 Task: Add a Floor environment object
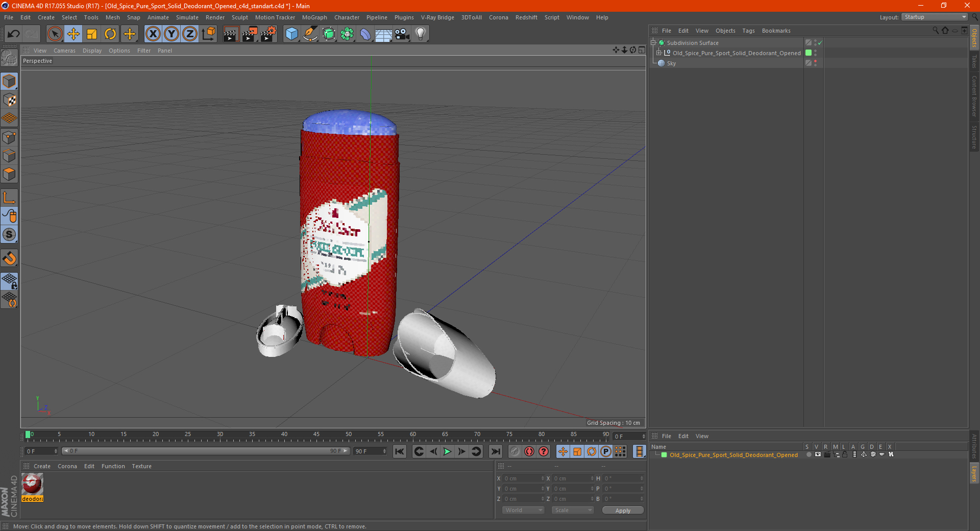click(x=383, y=34)
